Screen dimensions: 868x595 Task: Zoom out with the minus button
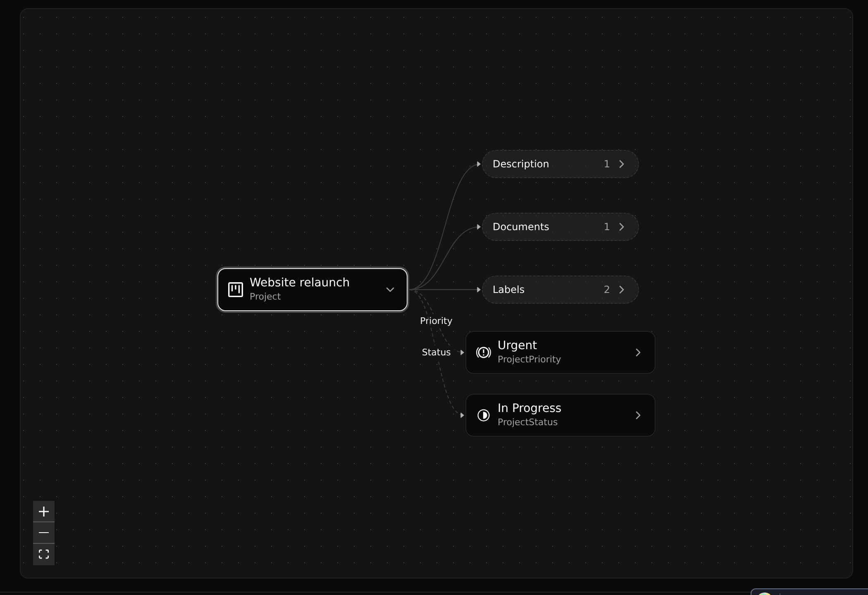pyautogui.click(x=44, y=533)
